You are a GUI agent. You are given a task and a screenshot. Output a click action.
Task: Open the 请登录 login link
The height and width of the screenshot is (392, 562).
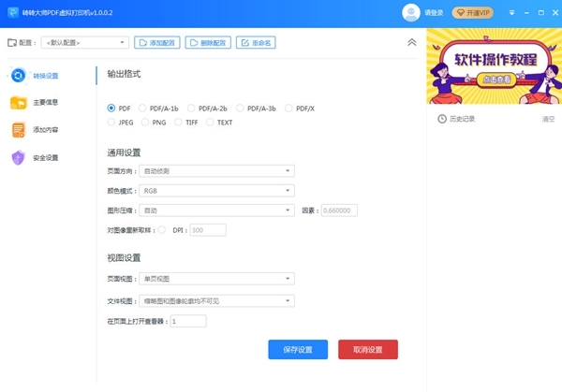coord(434,13)
